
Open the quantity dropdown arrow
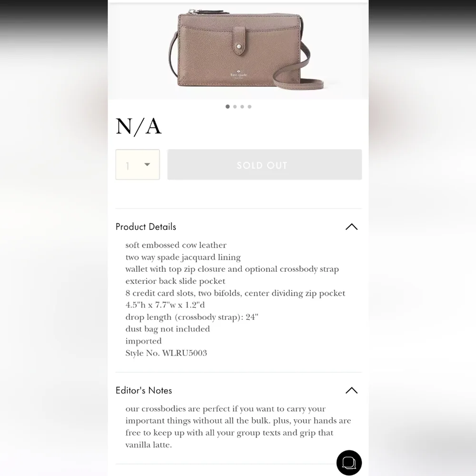click(147, 165)
